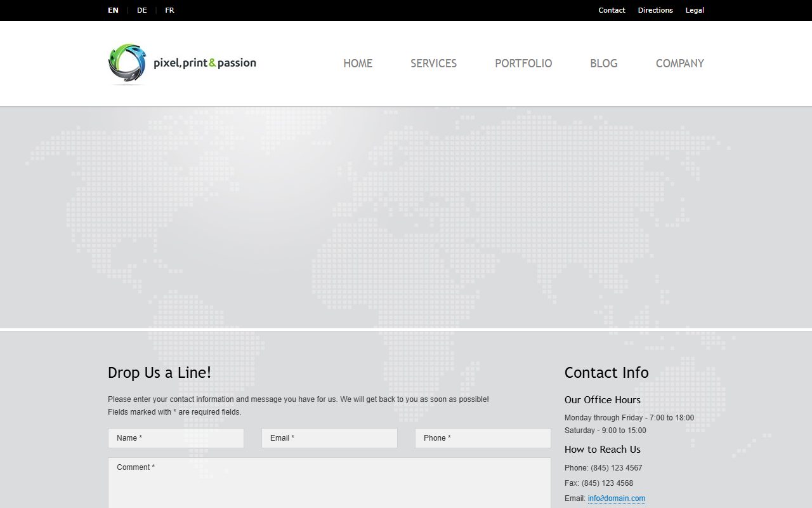Click the info@domain.com email link

[x=617, y=498]
